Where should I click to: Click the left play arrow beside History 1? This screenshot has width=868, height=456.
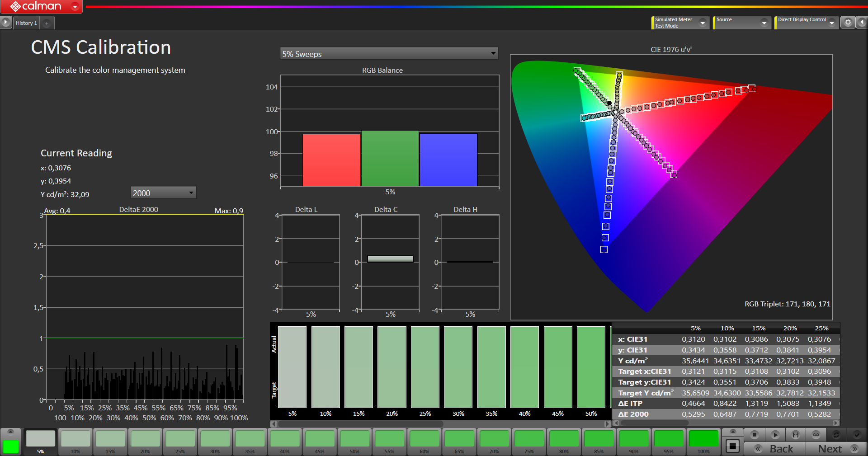[x=5, y=22]
